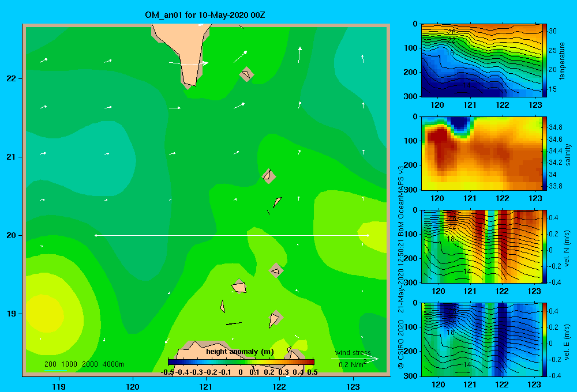Click the '34.4' tick on the salinity color bar
Image resolution: width=577 pixels, height=392 pixels.
pyautogui.click(x=555, y=151)
